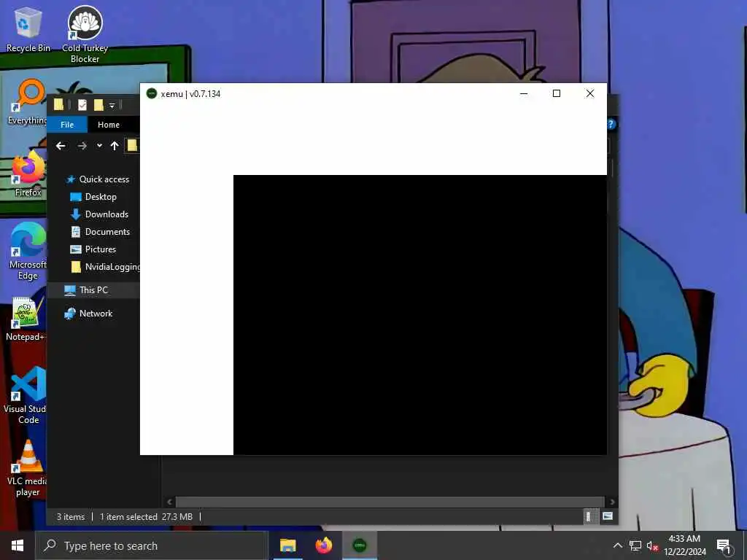The height and width of the screenshot is (560, 747).
Task: Switch to details view in File Explorer status bar
Action: pyautogui.click(x=589, y=516)
